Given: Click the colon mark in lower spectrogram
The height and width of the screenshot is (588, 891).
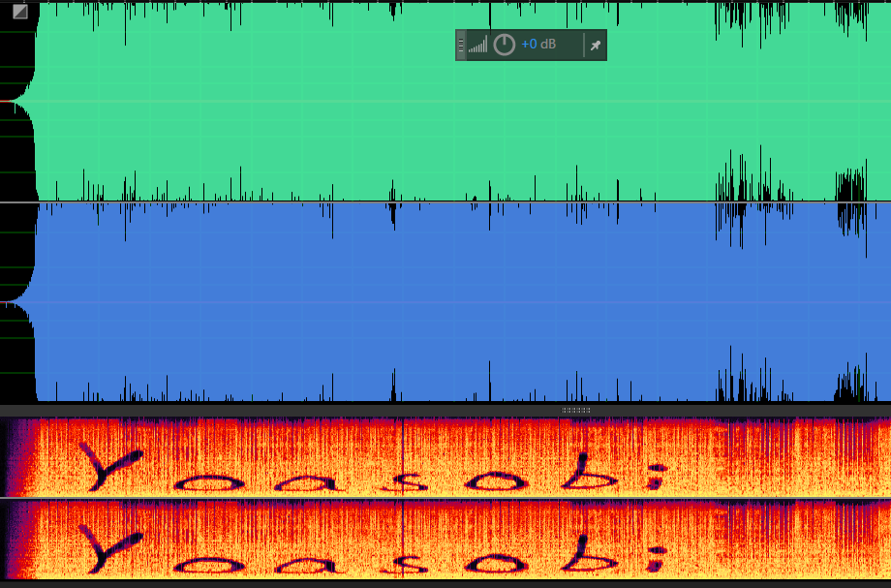Looking at the screenshot, I should pyautogui.click(x=657, y=557).
